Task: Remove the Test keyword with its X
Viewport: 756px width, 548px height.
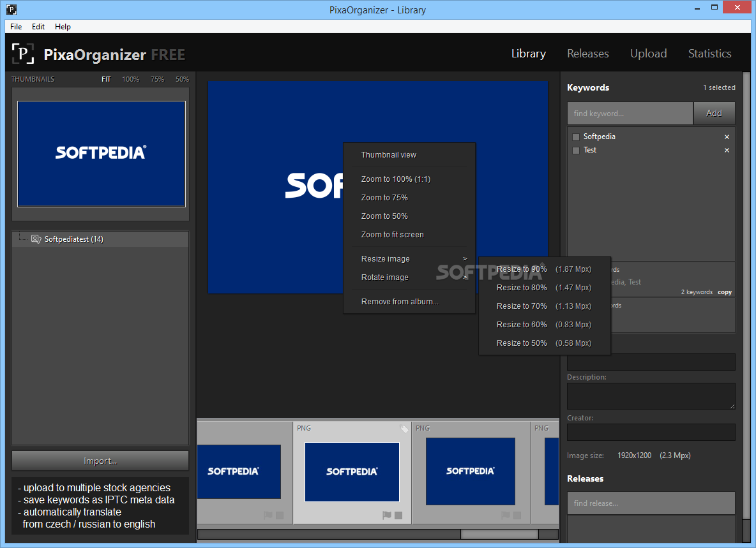Action: tap(727, 151)
